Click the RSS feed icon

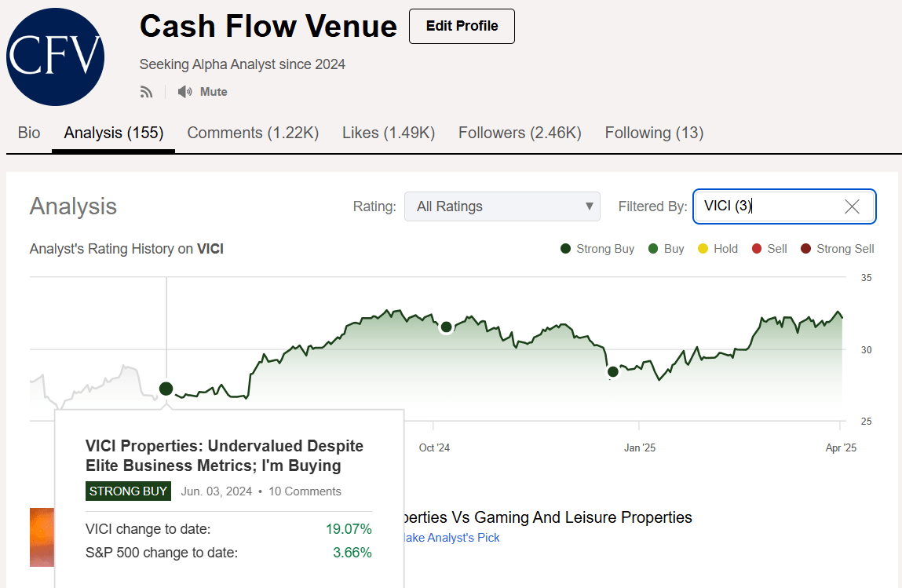(x=147, y=91)
